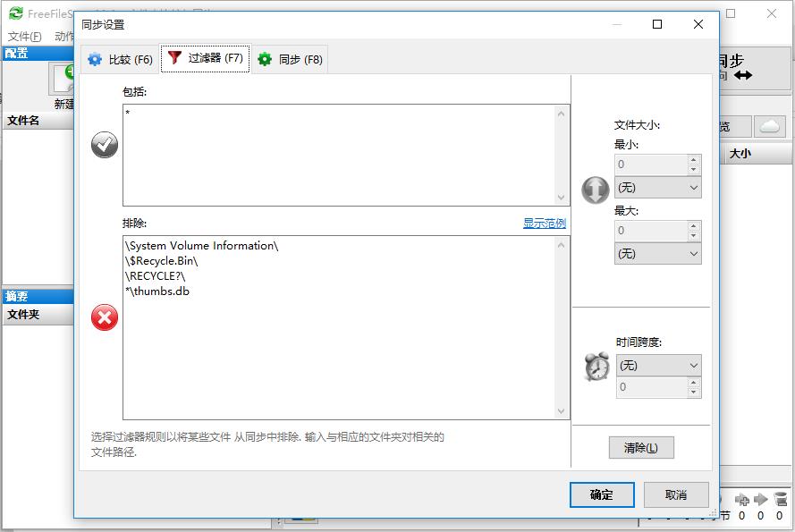Click the *\thumbs.db exclude line

157,291
